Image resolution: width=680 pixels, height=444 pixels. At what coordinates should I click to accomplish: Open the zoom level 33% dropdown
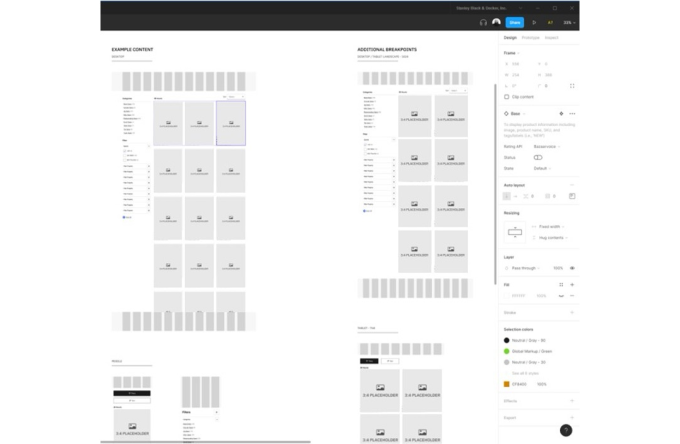tap(568, 21)
